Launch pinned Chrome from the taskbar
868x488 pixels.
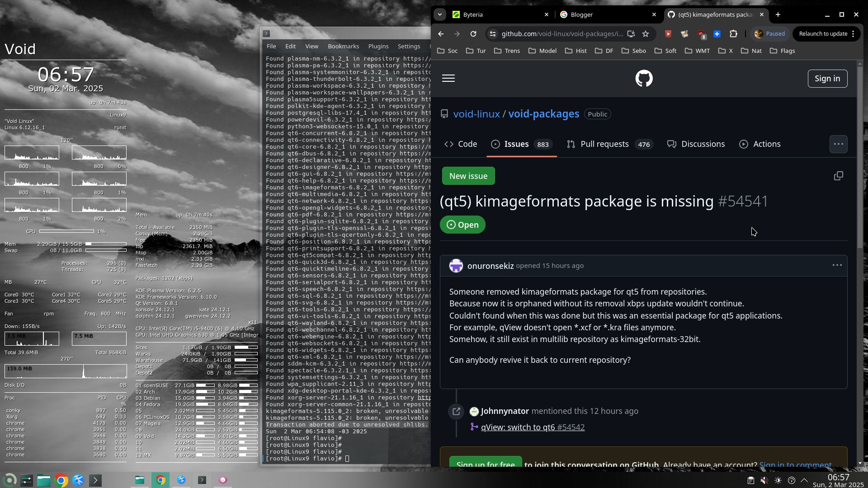(61, 480)
